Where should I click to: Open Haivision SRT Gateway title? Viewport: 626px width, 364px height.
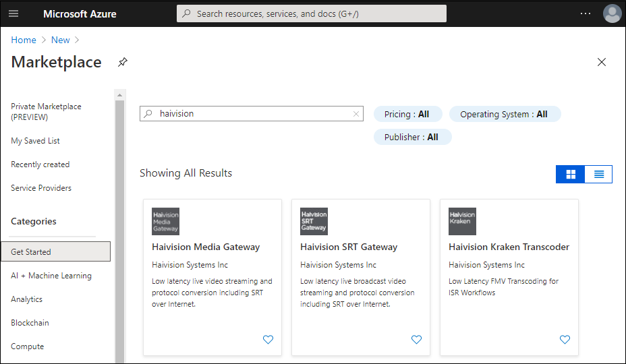click(349, 247)
